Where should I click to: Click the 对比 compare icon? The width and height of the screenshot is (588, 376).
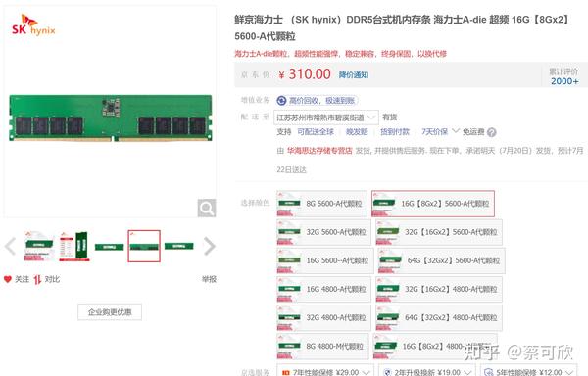coord(37,279)
